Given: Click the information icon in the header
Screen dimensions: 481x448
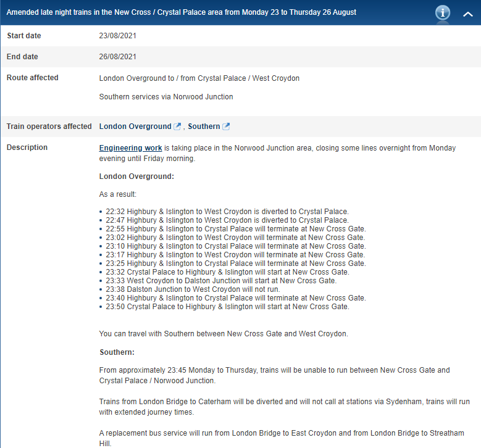Looking at the screenshot, I should (442, 12).
